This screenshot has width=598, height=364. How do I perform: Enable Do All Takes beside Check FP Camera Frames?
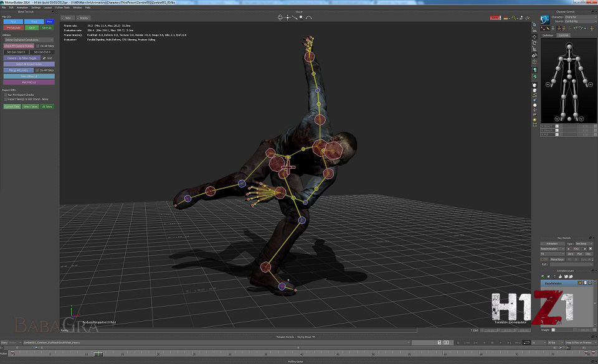(x=37, y=46)
